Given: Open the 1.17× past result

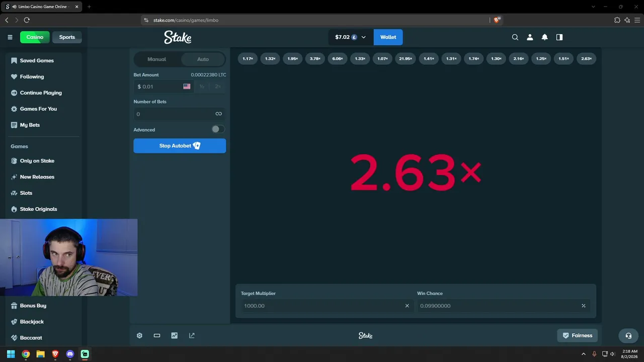Looking at the screenshot, I should (x=248, y=59).
